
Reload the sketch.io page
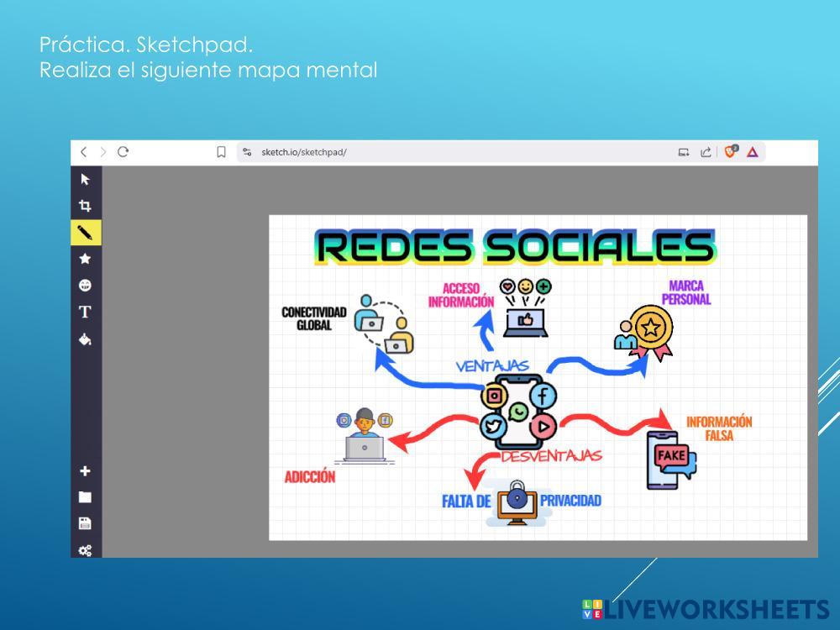pyautogui.click(x=123, y=152)
